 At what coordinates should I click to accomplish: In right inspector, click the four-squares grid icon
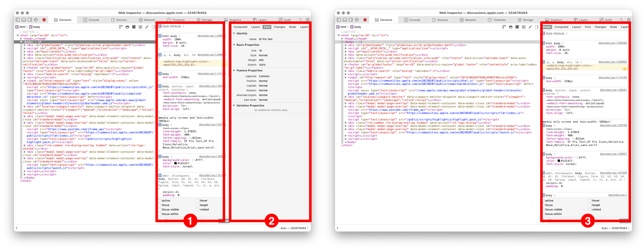(524, 27)
